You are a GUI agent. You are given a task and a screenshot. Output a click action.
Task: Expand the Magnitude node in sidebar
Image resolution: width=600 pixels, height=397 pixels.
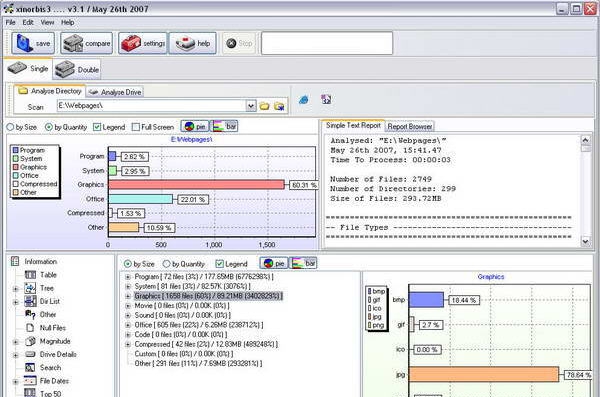point(16,342)
